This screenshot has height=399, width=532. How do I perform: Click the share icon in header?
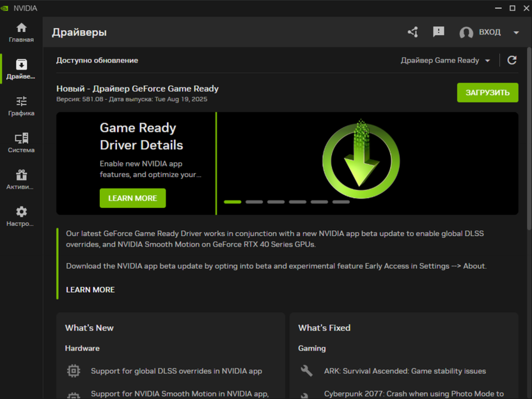click(412, 32)
